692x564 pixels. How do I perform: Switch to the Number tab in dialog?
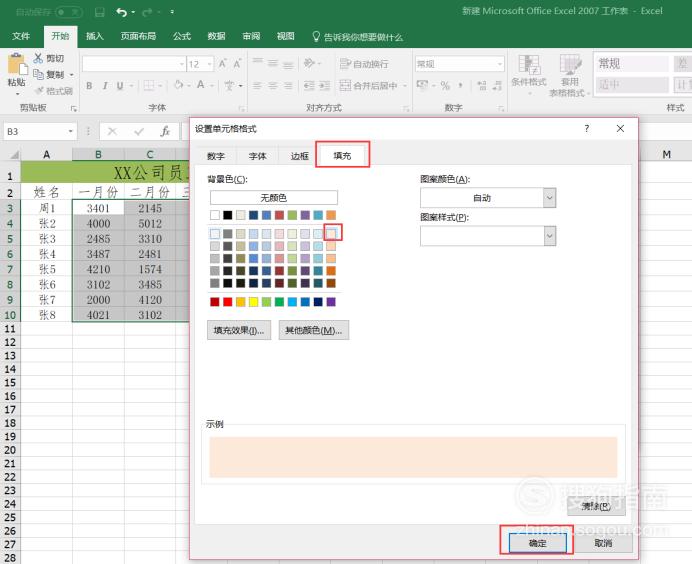pos(216,156)
